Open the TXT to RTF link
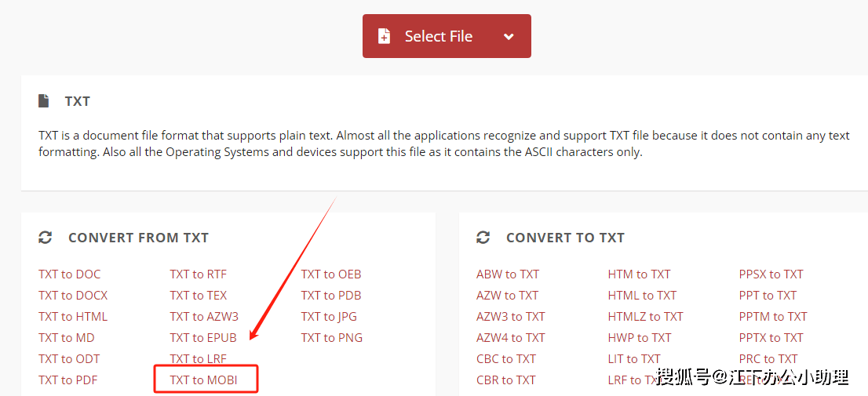 point(199,274)
